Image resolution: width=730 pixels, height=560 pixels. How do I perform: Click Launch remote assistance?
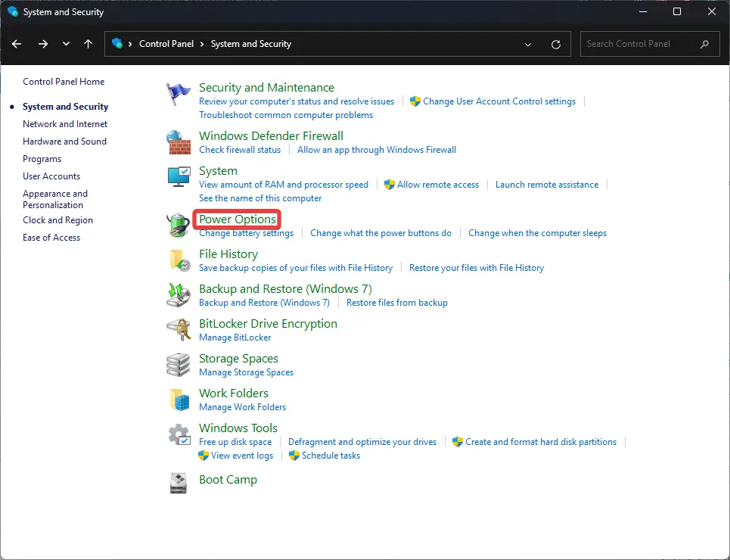[547, 185]
